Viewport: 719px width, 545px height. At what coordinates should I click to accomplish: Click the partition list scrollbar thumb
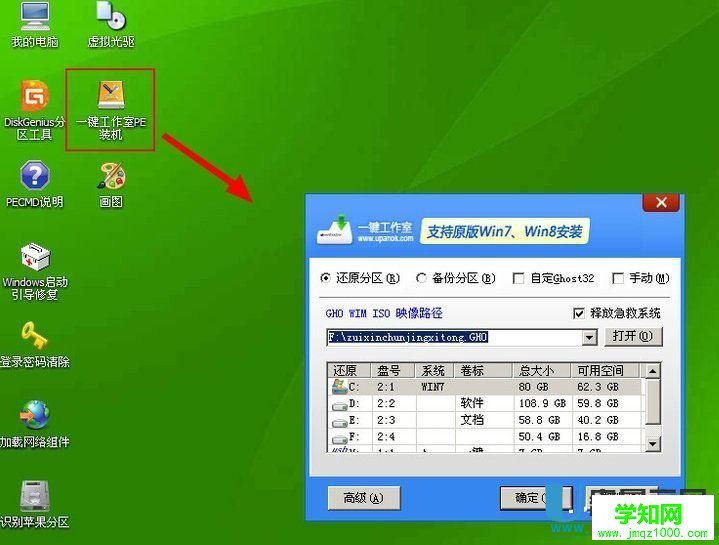pyautogui.click(x=653, y=402)
